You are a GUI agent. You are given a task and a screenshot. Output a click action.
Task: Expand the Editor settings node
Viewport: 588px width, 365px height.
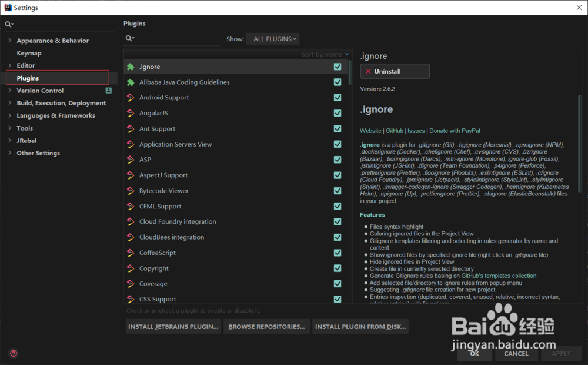pyautogui.click(x=10, y=65)
